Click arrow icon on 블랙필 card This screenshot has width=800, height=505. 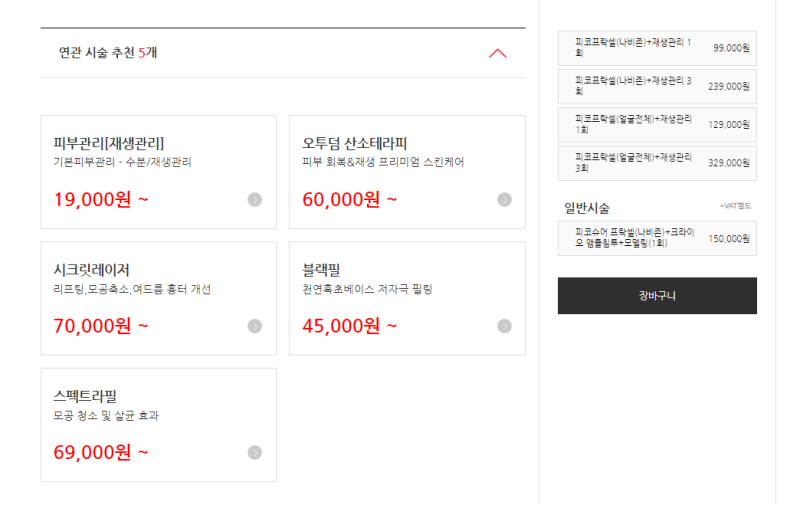pyautogui.click(x=504, y=326)
